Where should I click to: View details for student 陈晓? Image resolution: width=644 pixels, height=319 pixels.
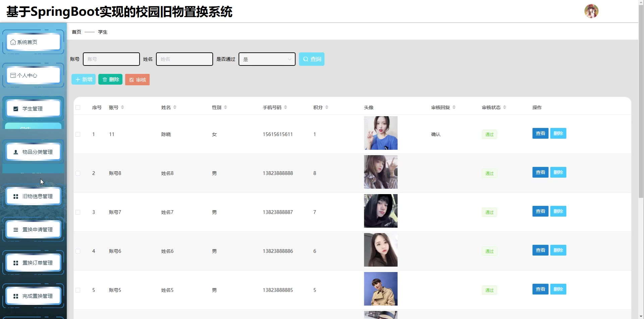pos(540,133)
